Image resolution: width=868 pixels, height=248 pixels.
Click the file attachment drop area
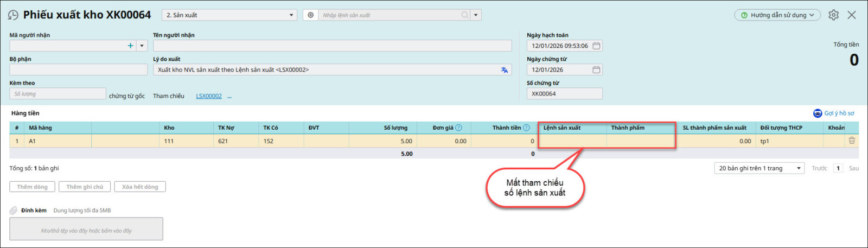point(86,229)
